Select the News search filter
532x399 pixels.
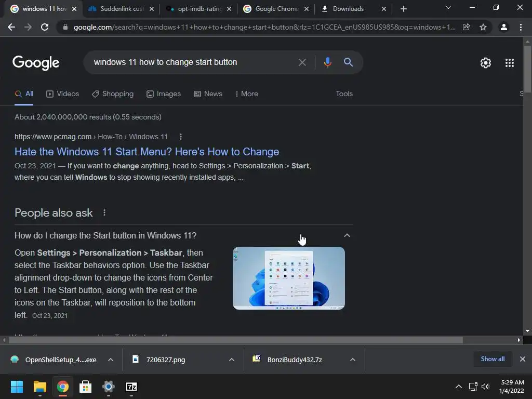coord(208,94)
